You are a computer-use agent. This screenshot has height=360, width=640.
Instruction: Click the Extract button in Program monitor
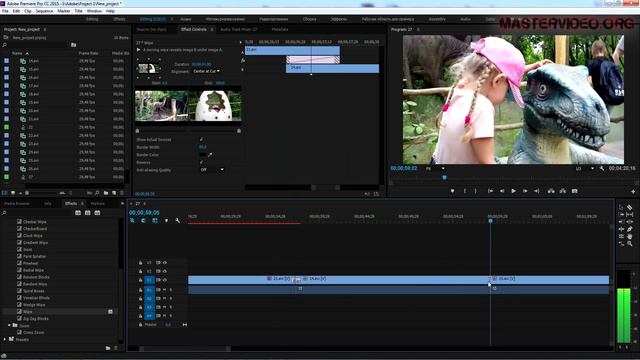(563, 191)
